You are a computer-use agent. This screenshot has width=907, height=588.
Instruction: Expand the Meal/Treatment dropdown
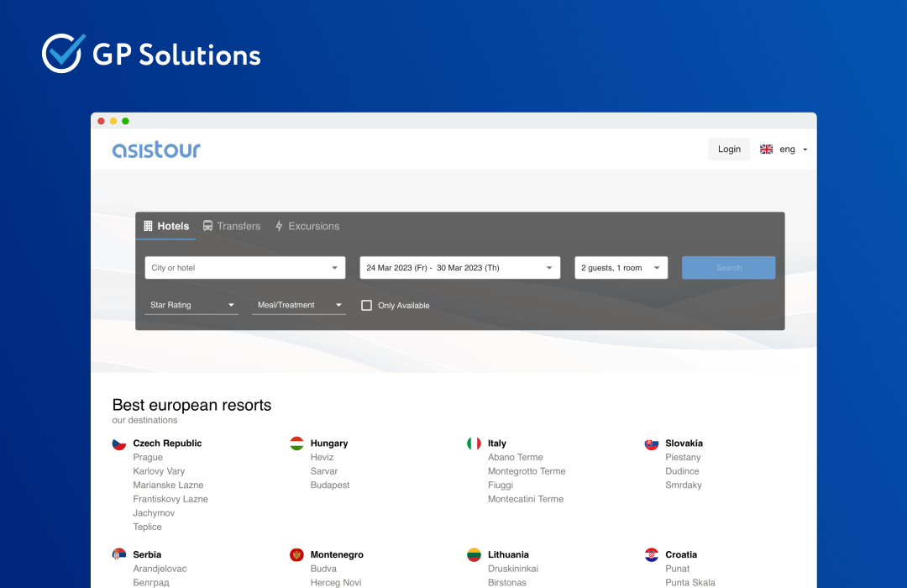[299, 305]
